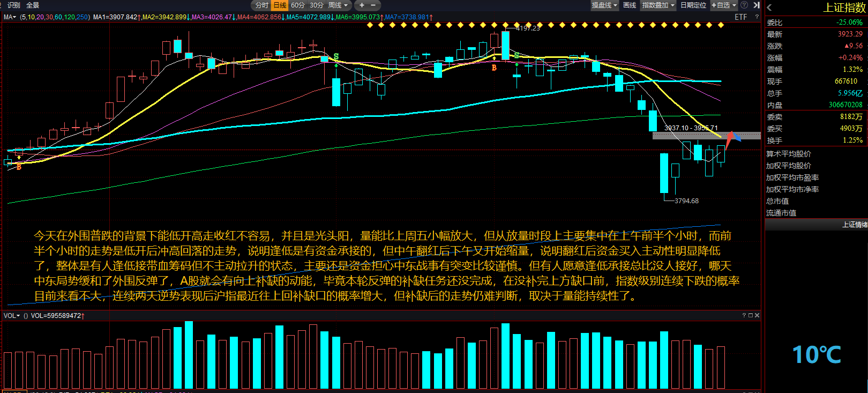
Task: Open VOL panel help question mark
Action: (x=744, y=315)
